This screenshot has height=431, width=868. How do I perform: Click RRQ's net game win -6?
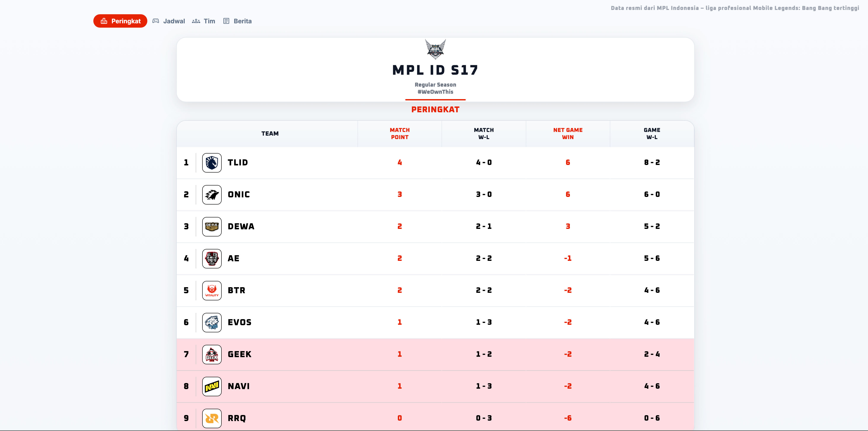coord(568,418)
